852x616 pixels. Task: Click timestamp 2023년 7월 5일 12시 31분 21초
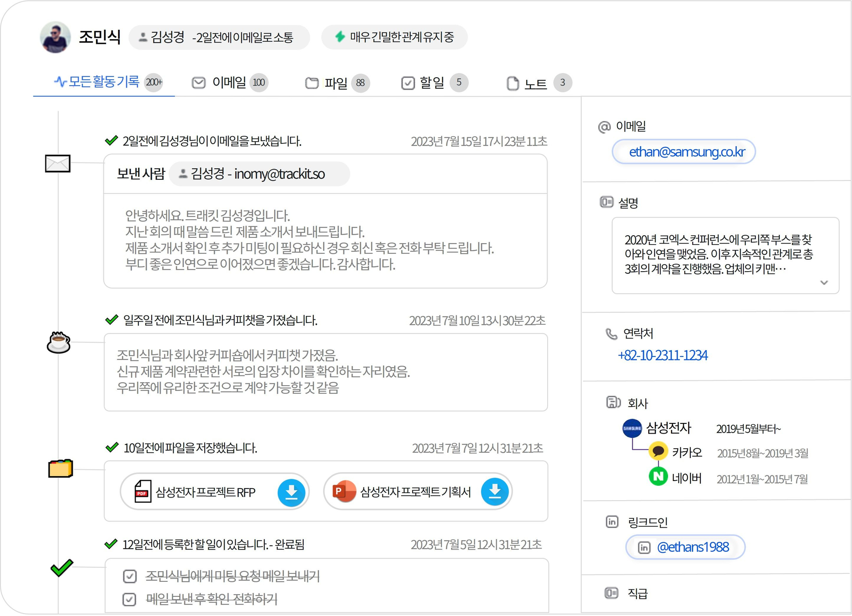click(476, 545)
